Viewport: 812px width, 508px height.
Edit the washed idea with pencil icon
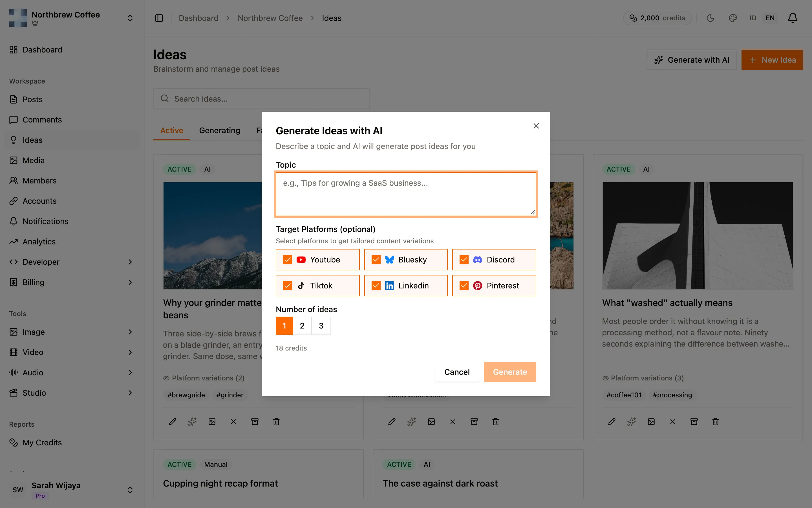tap(612, 422)
